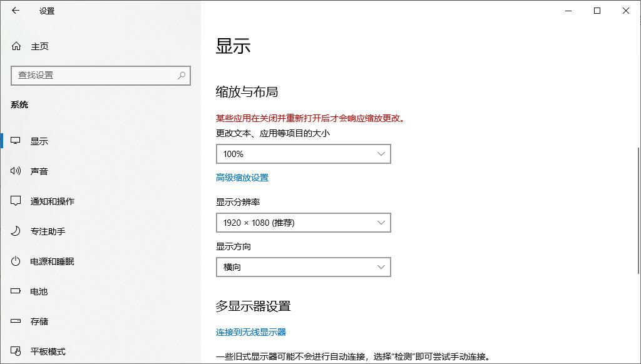Open 通知和操作 via its notification icon
641x364 pixels.
(x=16, y=201)
